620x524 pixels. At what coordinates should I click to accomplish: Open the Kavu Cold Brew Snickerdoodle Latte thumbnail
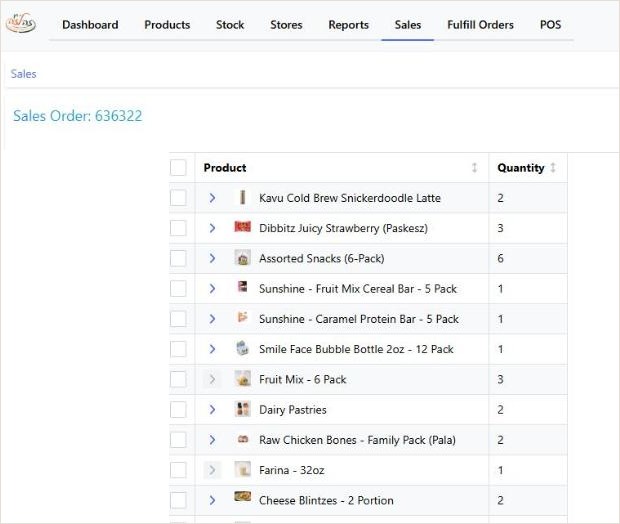point(242,197)
